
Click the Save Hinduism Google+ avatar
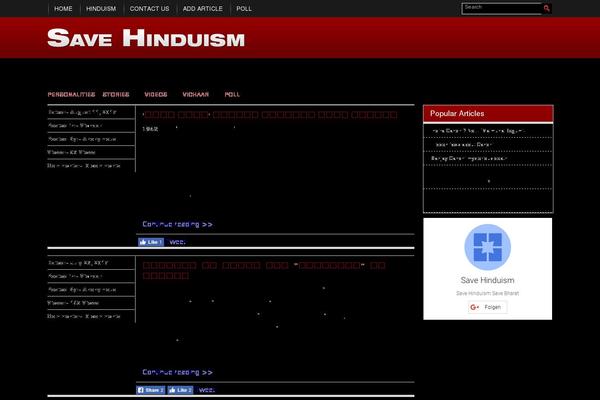coord(488,247)
